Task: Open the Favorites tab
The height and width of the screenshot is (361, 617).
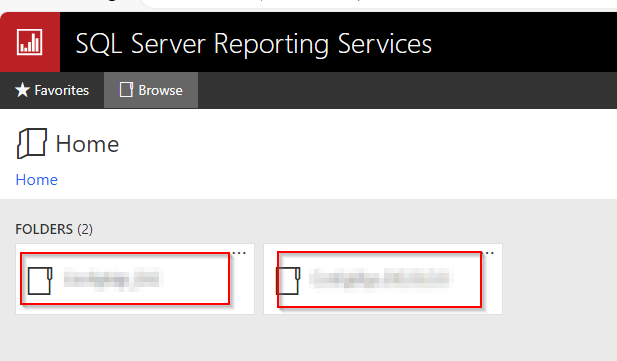Action: [x=52, y=90]
